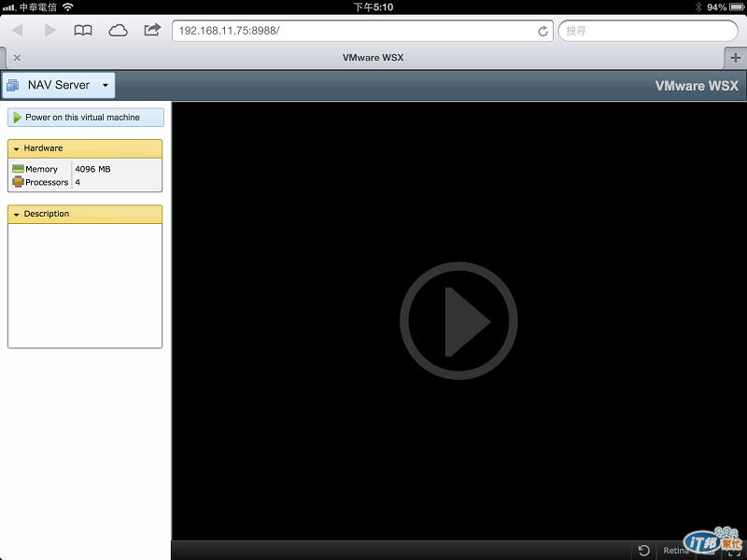Select the Processors label
This screenshot has height=560, width=747.
click(x=47, y=182)
